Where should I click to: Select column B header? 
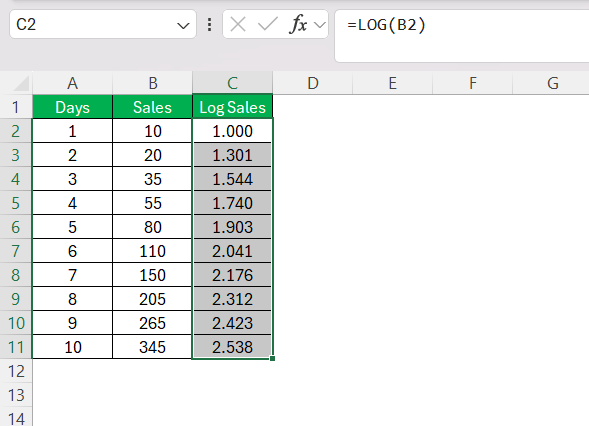pos(153,83)
